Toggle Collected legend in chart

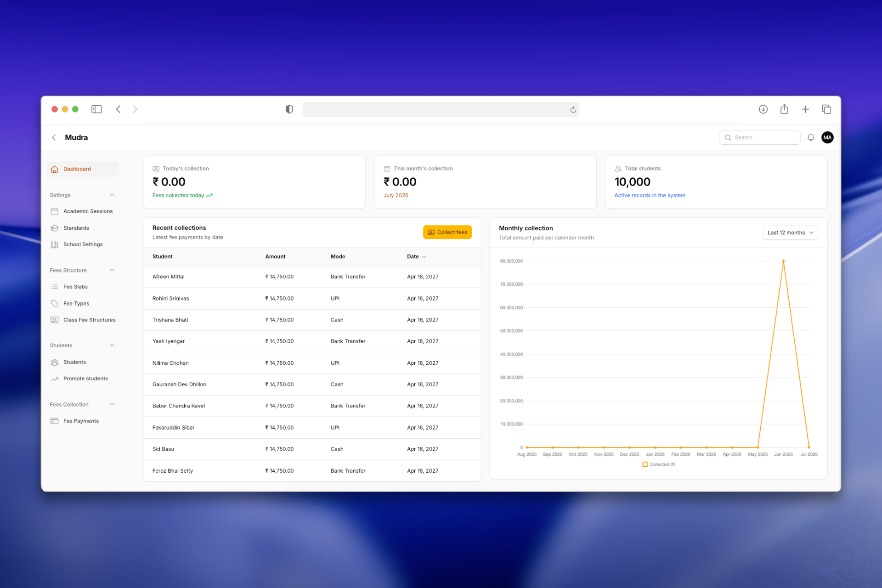point(659,464)
